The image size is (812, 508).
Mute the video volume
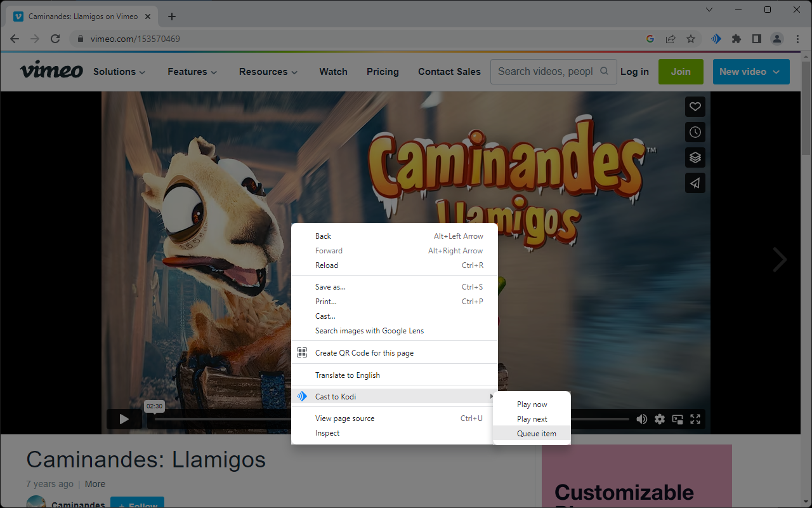coord(642,419)
